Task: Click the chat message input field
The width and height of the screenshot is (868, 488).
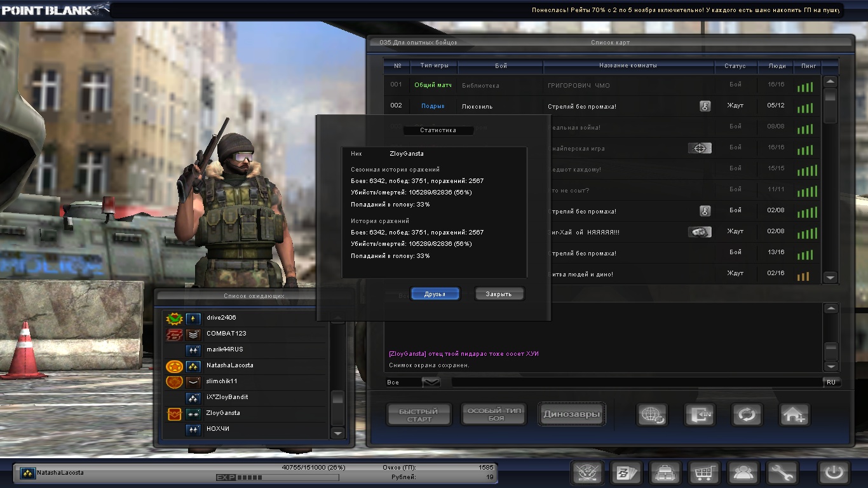Action: [635, 383]
